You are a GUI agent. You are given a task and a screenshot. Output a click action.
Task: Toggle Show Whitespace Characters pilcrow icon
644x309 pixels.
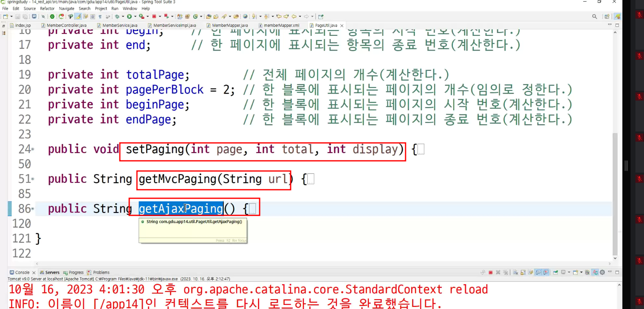click(x=100, y=16)
